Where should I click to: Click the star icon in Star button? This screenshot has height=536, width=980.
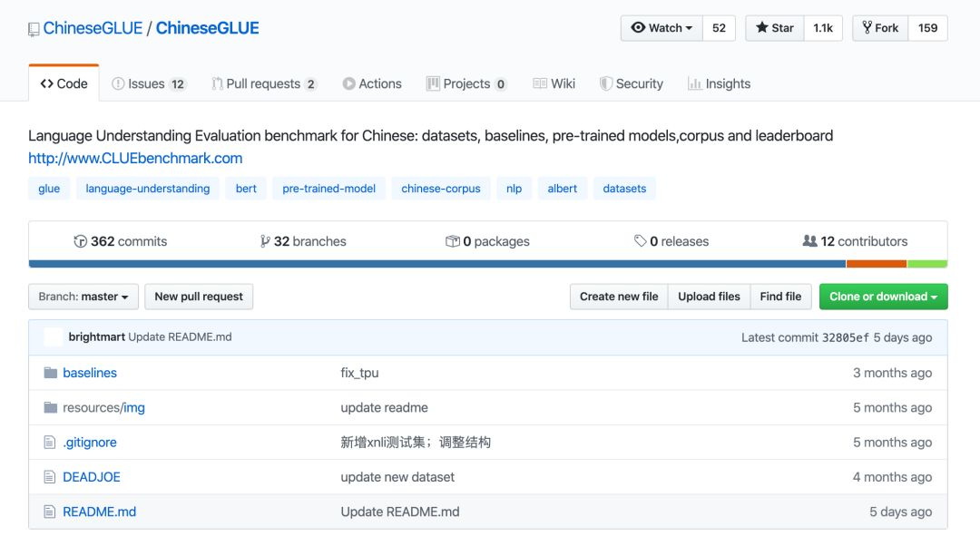coord(761,27)
